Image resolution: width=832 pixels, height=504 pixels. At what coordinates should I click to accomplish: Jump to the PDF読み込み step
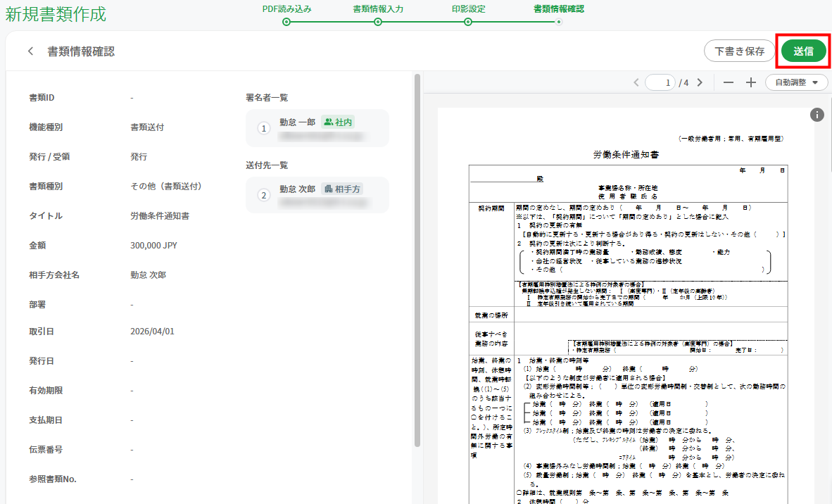tap(286, 9)
